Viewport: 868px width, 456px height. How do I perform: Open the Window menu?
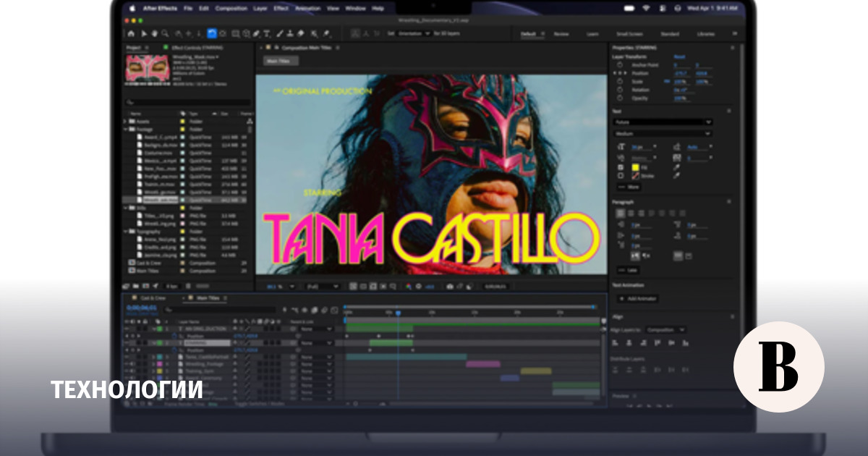point(355,9)
